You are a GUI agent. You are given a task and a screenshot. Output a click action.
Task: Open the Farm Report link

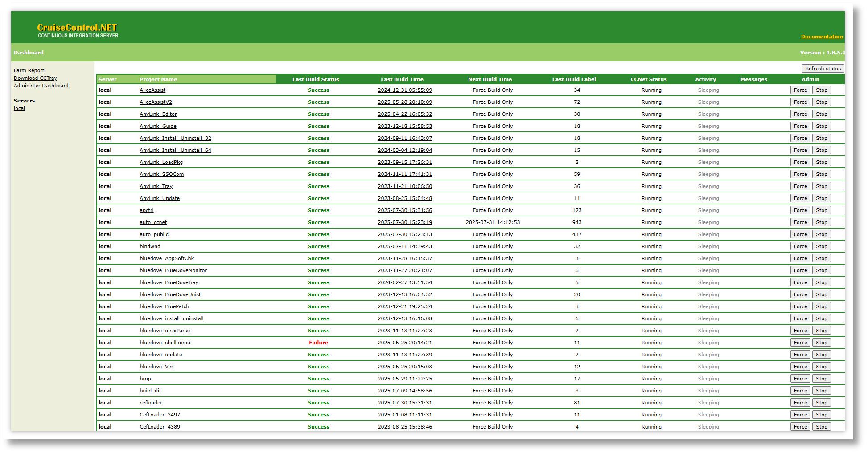(29, 70)
